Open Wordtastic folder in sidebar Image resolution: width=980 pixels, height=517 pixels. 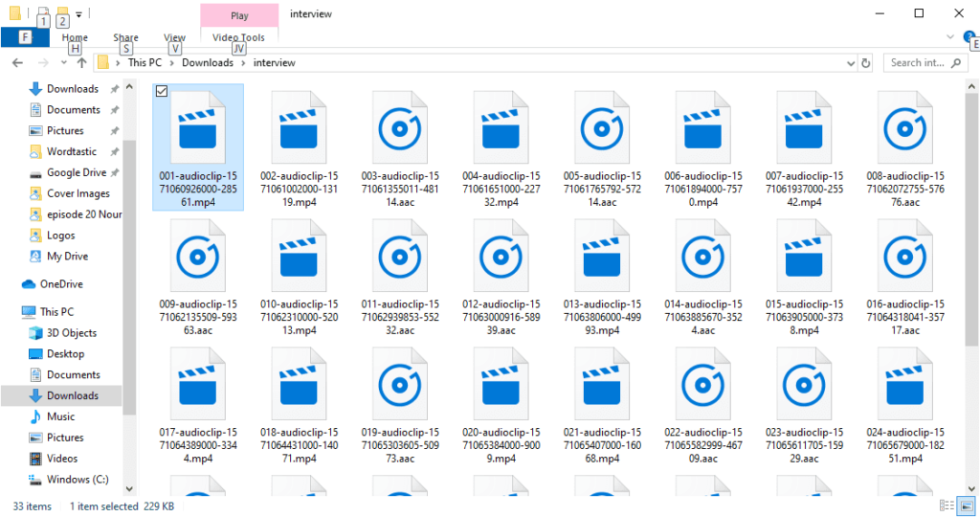click(x=71, y=151)
